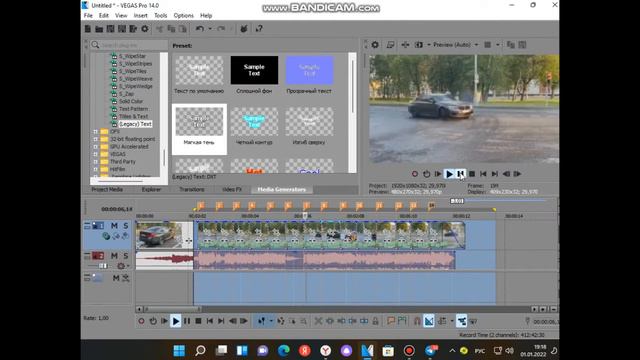This screenshot has width=640, height=360.
Task: Mute the audio track with the red icon
Action: click(x=114, y=256)
